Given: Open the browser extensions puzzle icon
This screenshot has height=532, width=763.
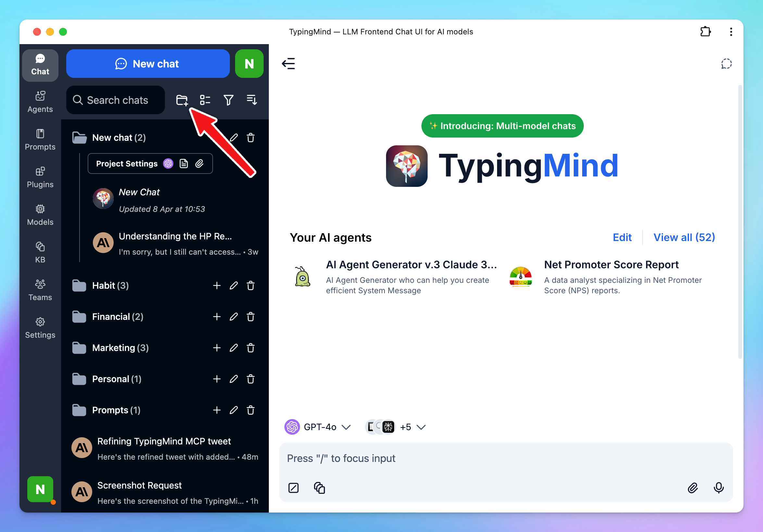Looking at the screenshot, I should point(706,31).
